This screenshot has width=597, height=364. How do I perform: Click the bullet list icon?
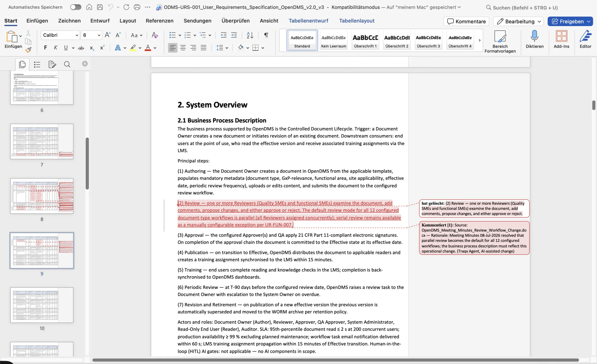[172, 35]
